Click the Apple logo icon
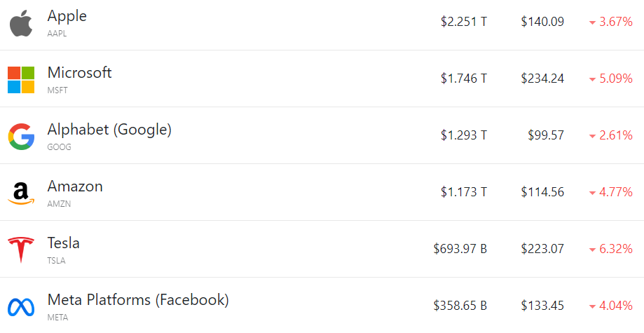 click(21, 22)
